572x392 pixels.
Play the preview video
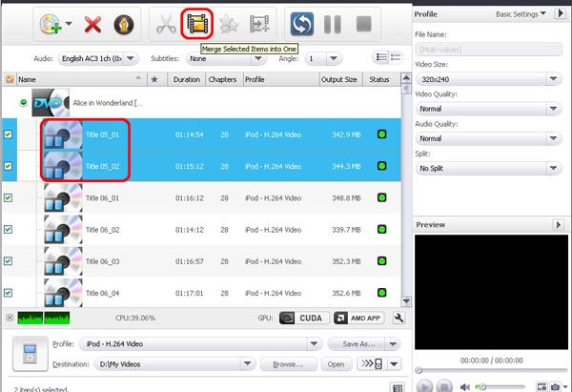coord(424,386)
